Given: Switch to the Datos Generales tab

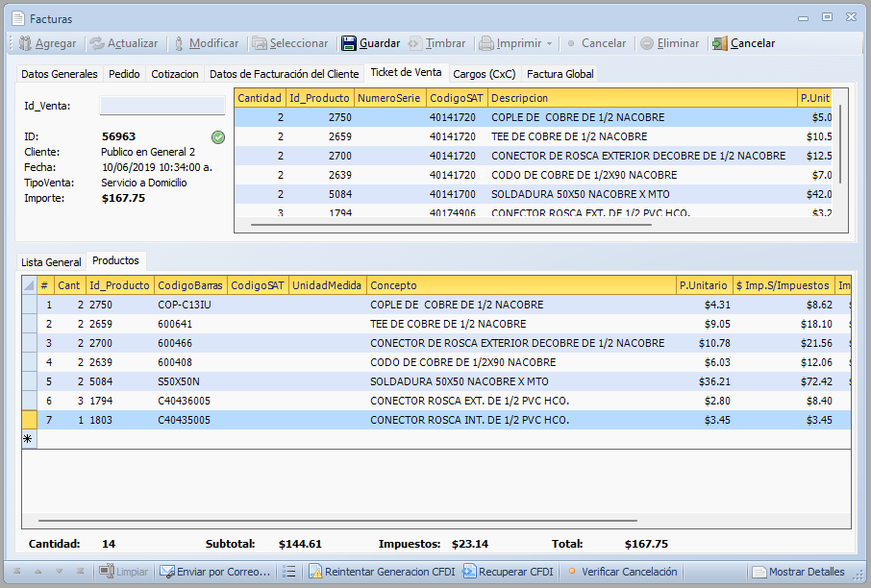Looking at the screenshot, I should tap(59, 74).
